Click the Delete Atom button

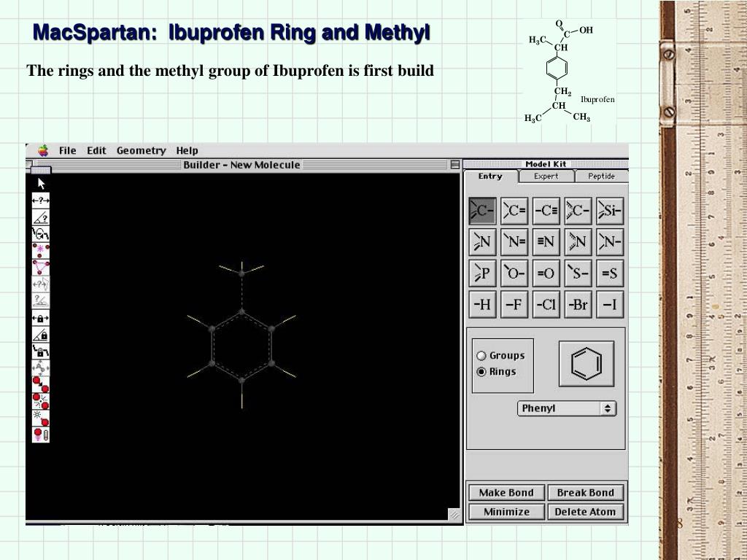coord(586,512)
